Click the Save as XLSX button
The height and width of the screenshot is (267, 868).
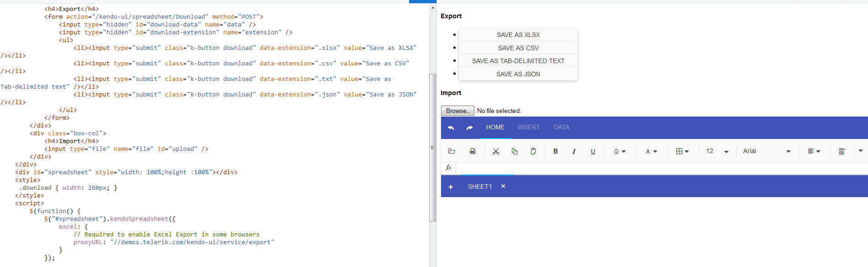pyautogui.click(x=518, y=35)
